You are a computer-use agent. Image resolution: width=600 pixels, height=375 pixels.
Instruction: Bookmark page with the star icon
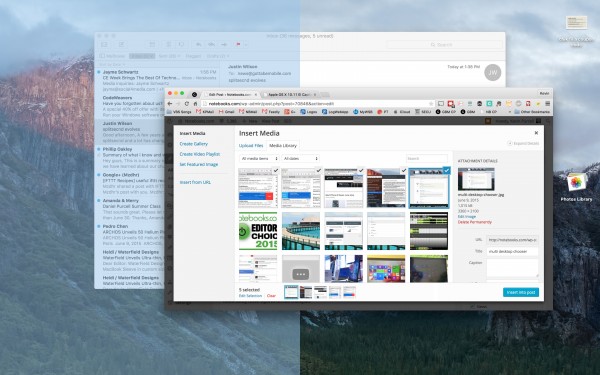click(431, 104)
